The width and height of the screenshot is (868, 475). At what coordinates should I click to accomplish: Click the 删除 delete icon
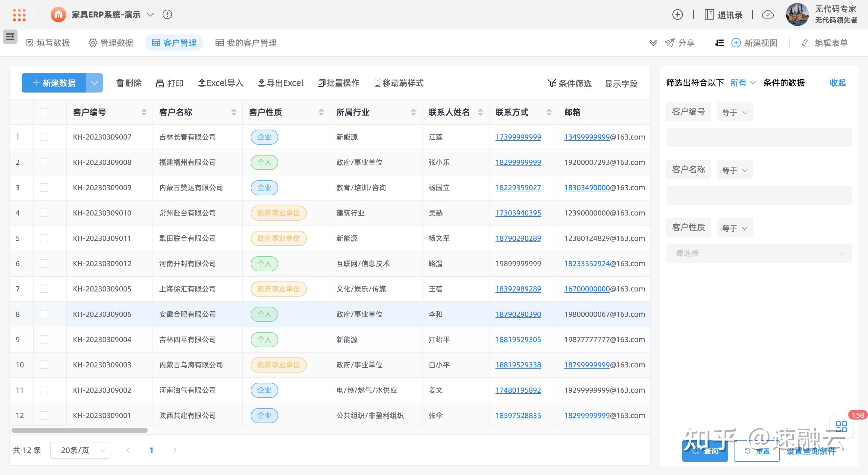(121, 83)
